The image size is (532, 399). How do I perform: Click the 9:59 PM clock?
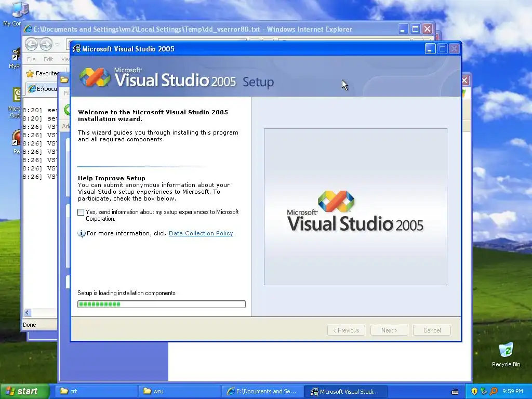pos(513,392)
